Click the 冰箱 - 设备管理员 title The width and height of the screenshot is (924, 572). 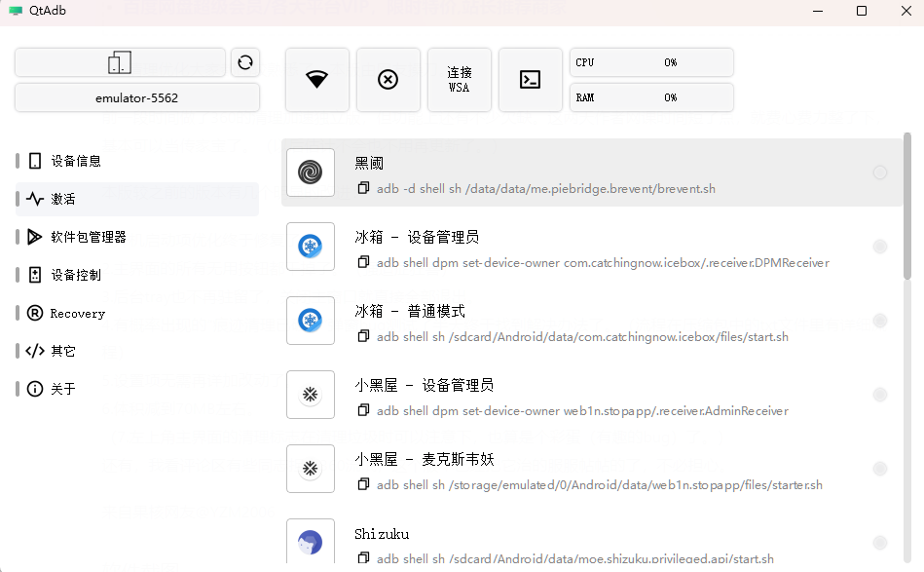tap(417, 237)
